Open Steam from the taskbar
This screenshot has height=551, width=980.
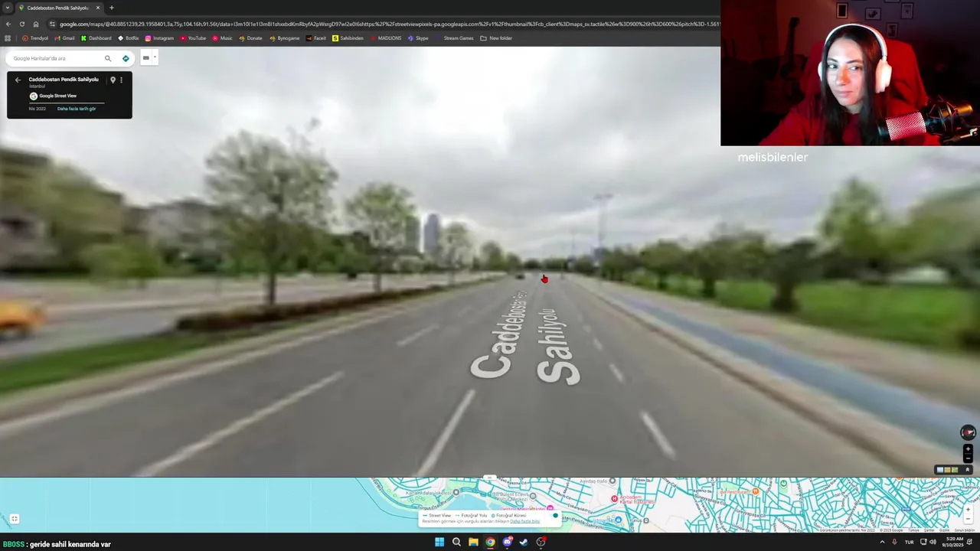click(x=524, y=542)
